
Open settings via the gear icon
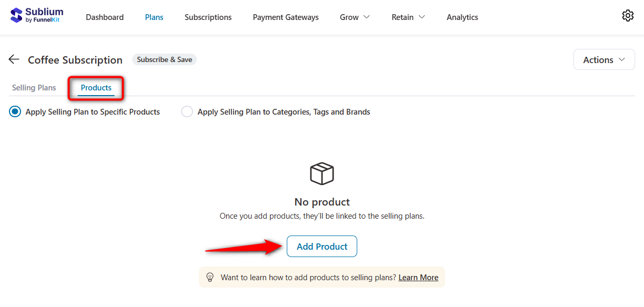click(x=628, y=15)
